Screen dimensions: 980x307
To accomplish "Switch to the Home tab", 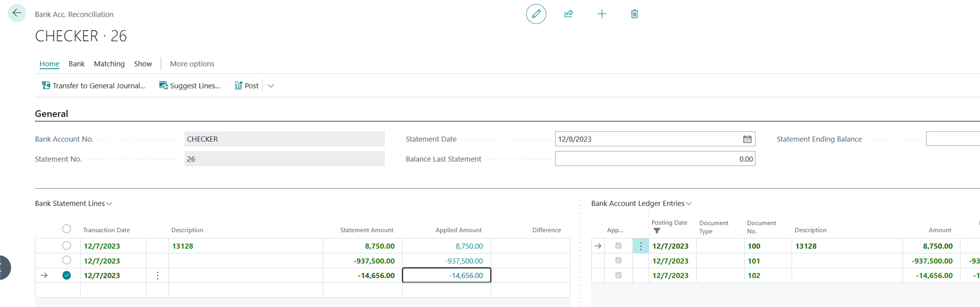I will [x=49, y=64].
